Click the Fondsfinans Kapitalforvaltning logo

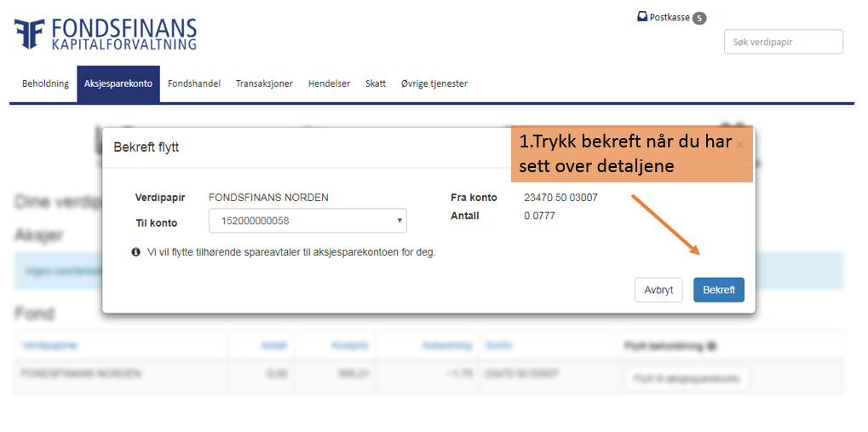pyautogui.click(x=105, y=34)
